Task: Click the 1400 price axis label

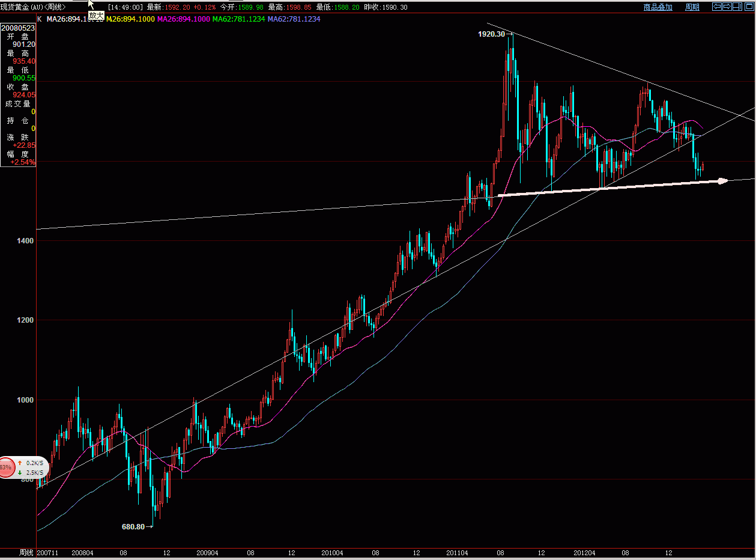Action: click(x=26, y=240)
